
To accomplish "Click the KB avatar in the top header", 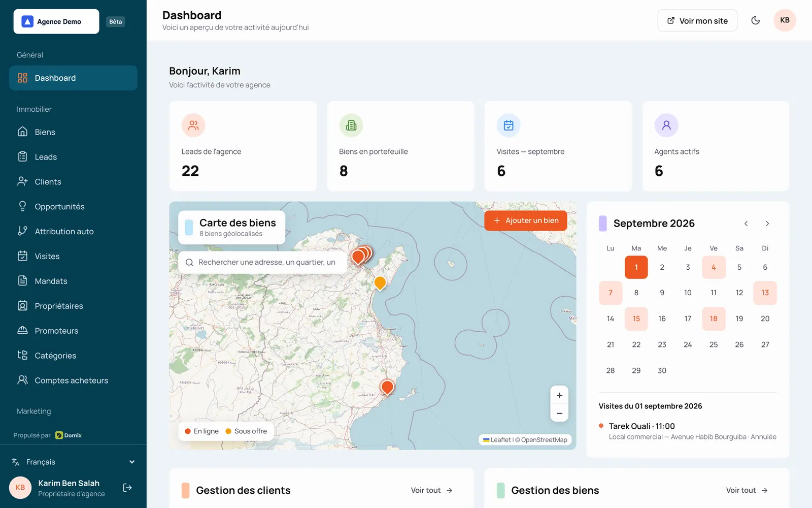I will pyautogui.click(x=785, y=20).
